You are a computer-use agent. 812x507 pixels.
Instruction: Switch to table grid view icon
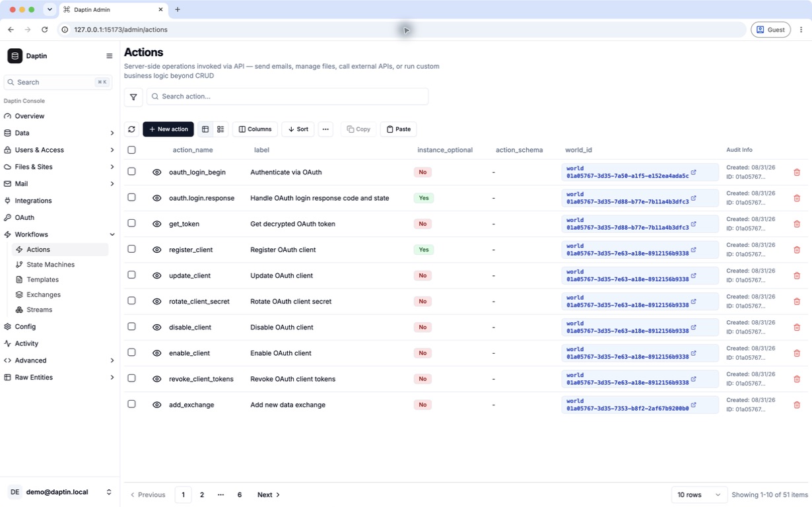coord(205,129)
